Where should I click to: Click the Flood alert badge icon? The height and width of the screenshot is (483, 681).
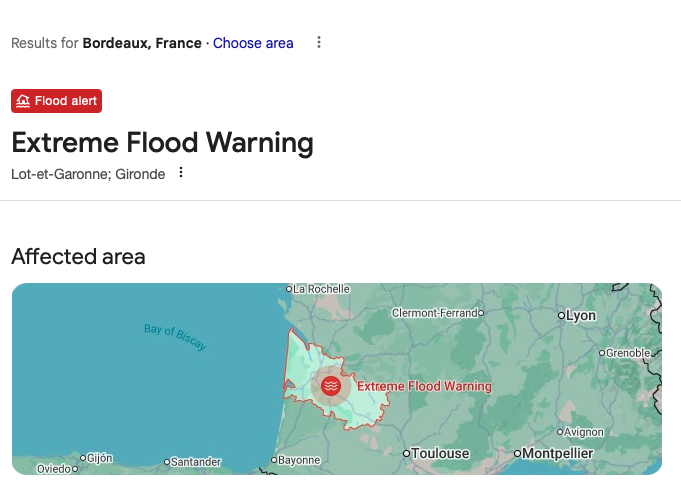(23, 101)
